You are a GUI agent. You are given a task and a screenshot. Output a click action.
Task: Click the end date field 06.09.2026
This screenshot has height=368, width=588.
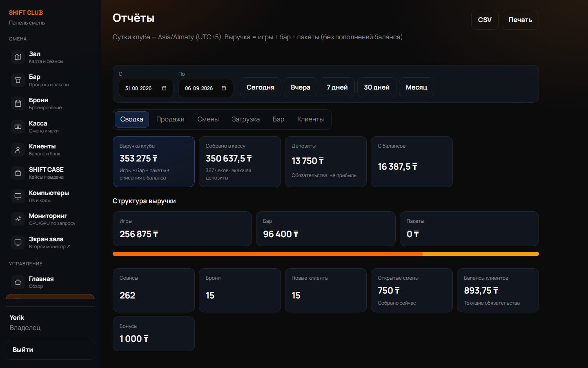point(205,88)
